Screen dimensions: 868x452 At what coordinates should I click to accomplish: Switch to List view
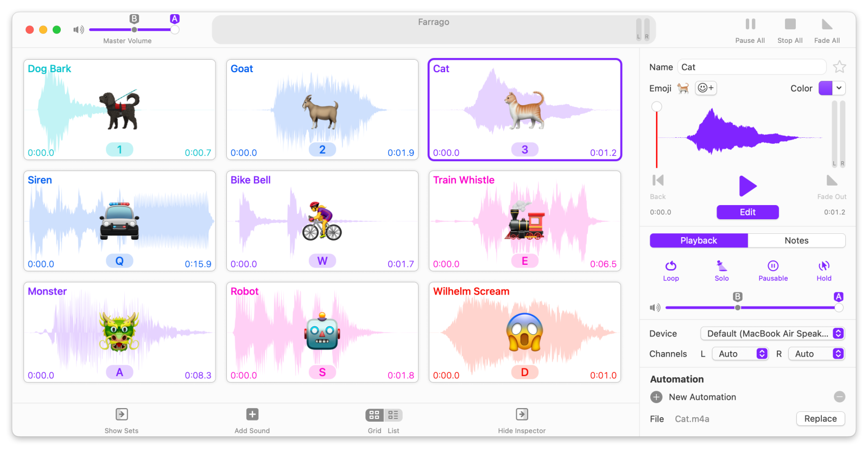click(x=394, y=415)
